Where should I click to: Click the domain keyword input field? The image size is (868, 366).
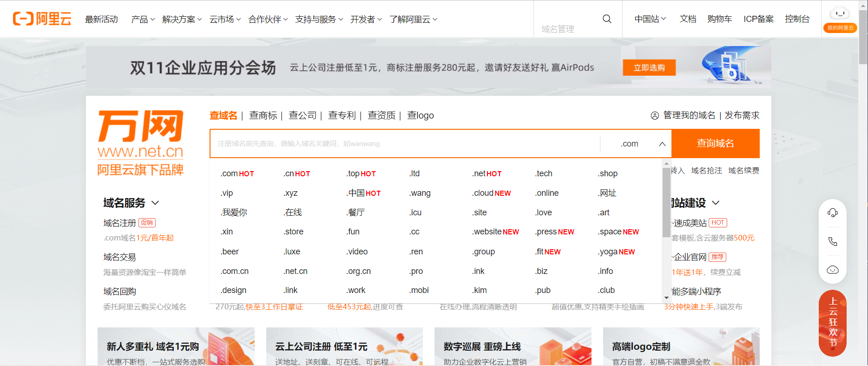[405, 144]
